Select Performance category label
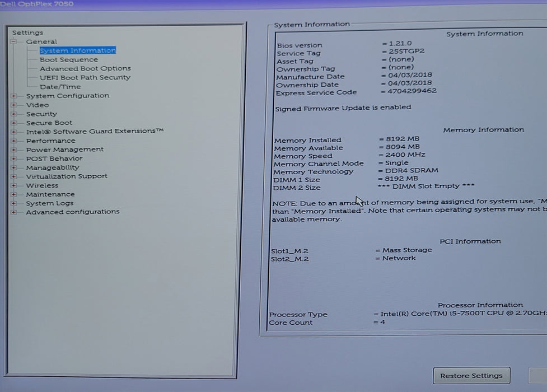 tap(50, 141)
